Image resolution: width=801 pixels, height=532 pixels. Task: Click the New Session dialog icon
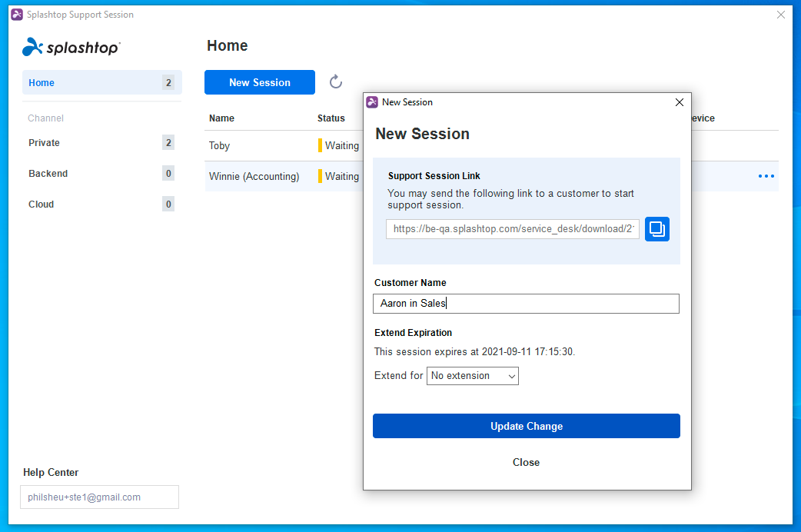tap(372, 101)
